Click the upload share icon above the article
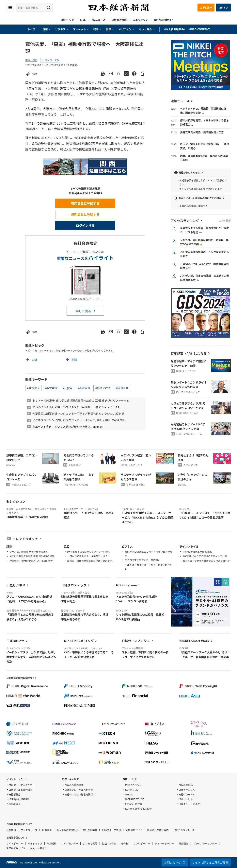Viewport: 237px width, 868px height. coord(142,73)
